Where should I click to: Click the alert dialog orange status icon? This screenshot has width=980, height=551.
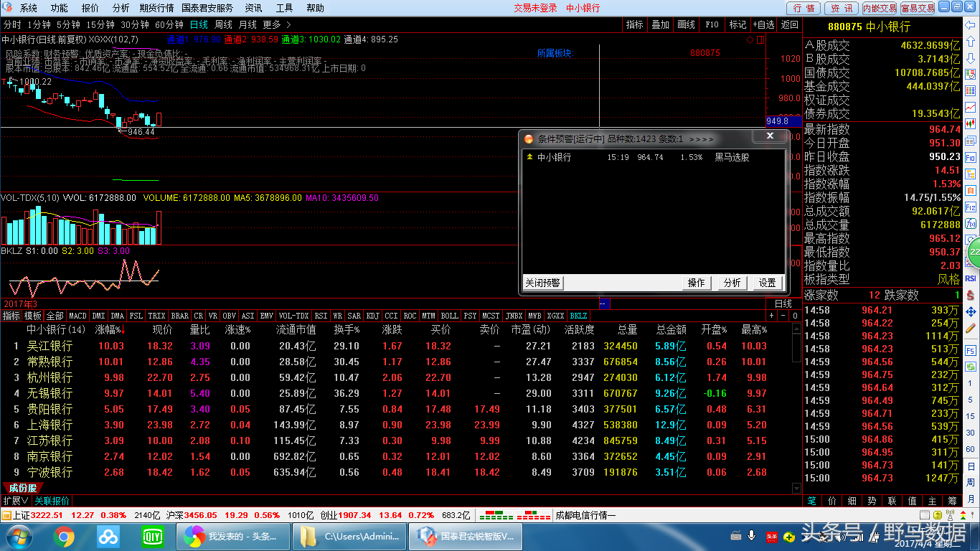click(529, 138)
